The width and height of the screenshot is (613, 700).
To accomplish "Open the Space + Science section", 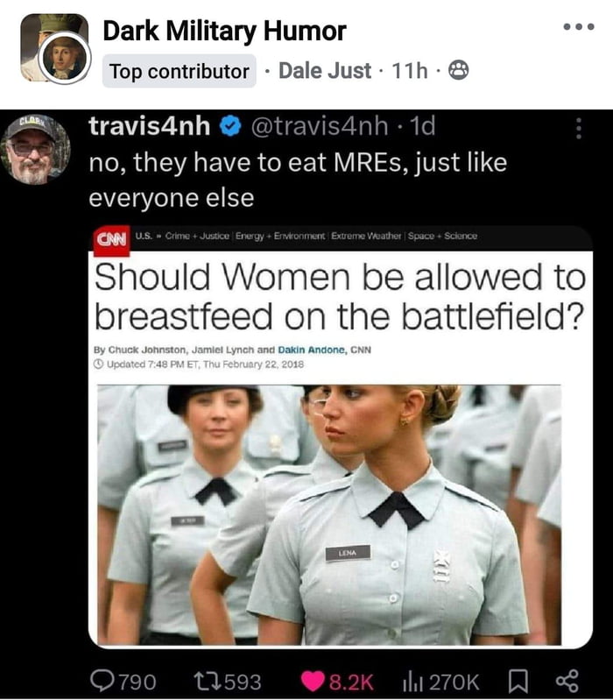I will 442,236.
